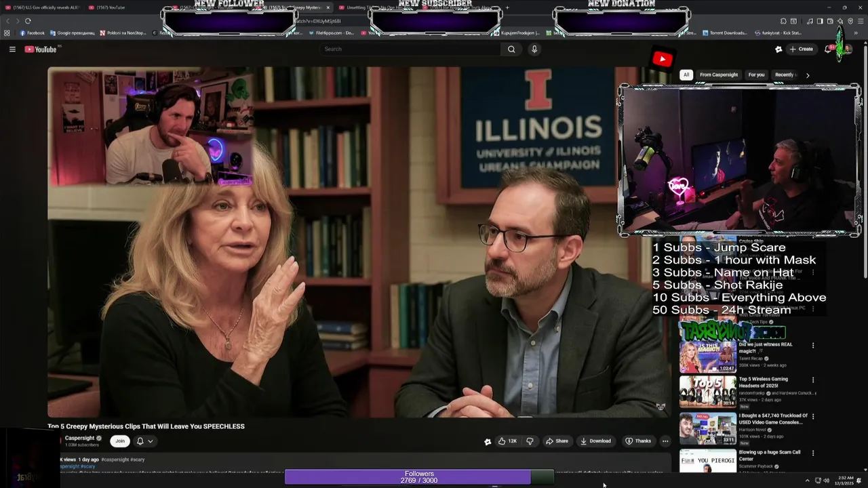This screenshot has width=868, height=488.
Task: Go to the YouTube home logo
Action: tap(41, 49)
